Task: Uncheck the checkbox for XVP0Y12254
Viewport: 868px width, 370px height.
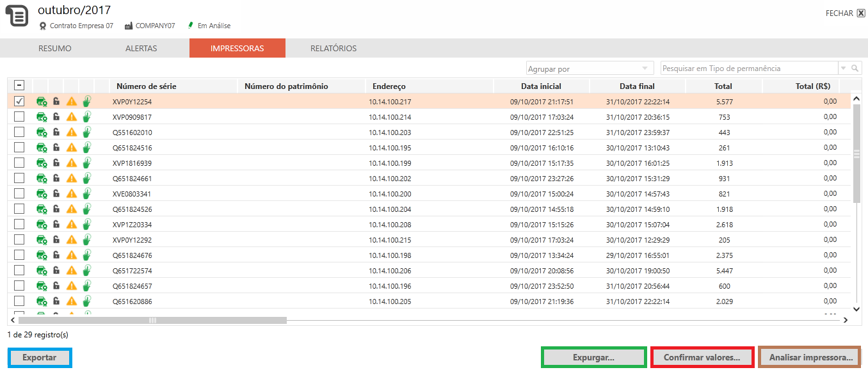Action: click(19, 101)
